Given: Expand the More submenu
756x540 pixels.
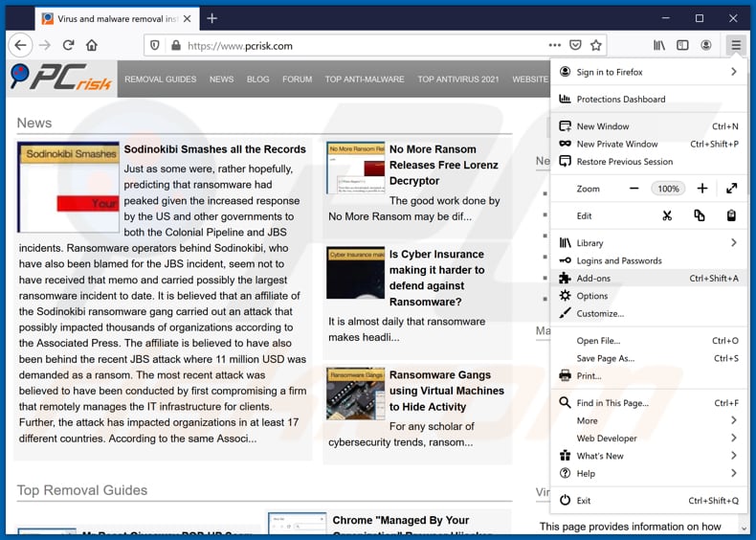Looking at the screenshot, I should click(649, 420).
